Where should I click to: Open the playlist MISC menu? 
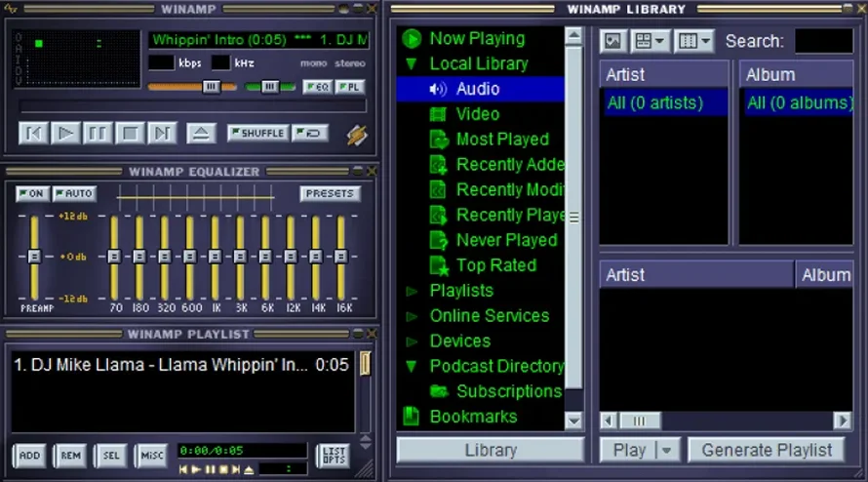click(152, 456)
